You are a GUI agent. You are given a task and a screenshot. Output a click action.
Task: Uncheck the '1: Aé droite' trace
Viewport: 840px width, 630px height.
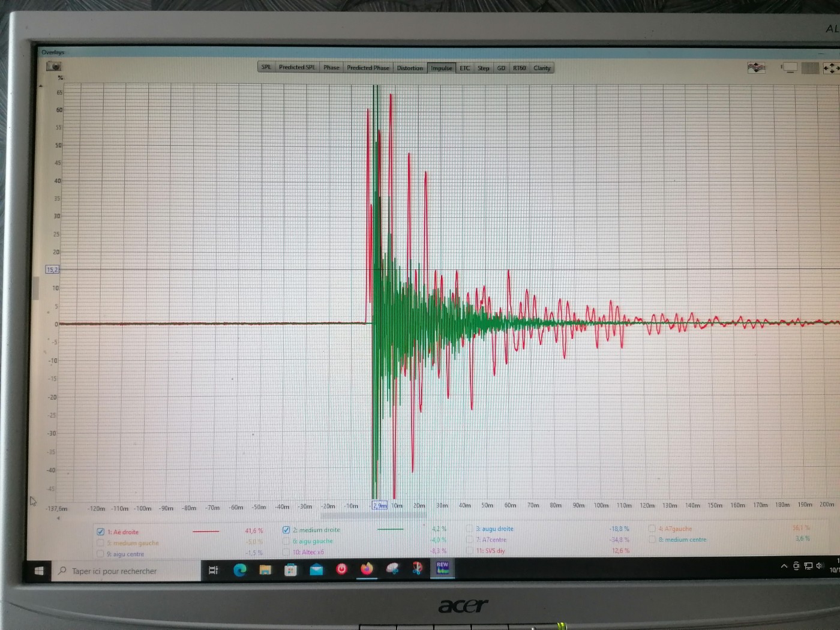(101, 532)
